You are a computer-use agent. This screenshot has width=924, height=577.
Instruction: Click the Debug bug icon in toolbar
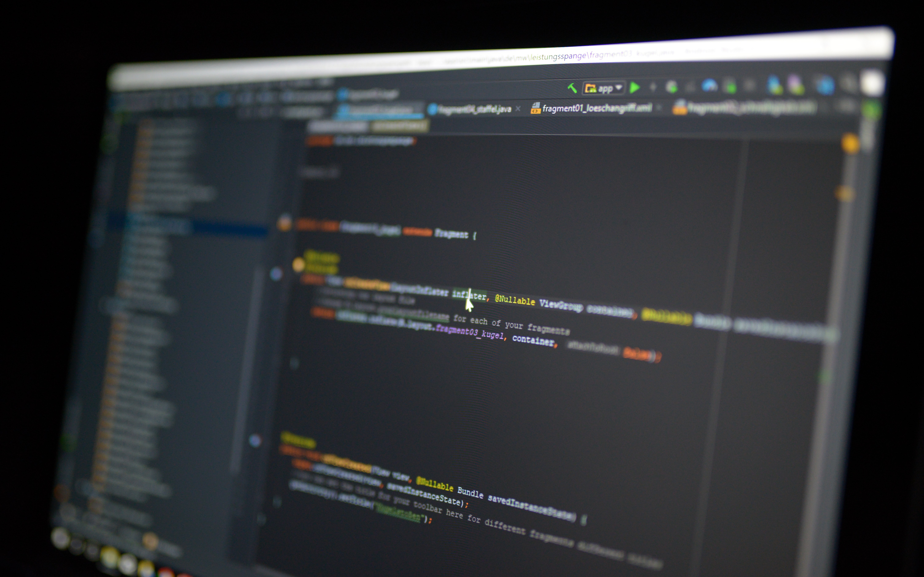tap(672, 87)
